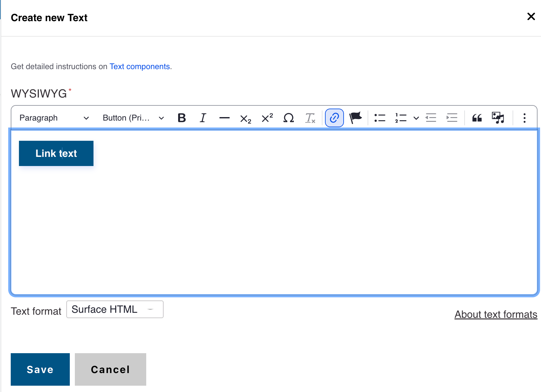This screenshot has height=392, width=541.
Task: Open the insert media icon
Action: pos(498,118)
